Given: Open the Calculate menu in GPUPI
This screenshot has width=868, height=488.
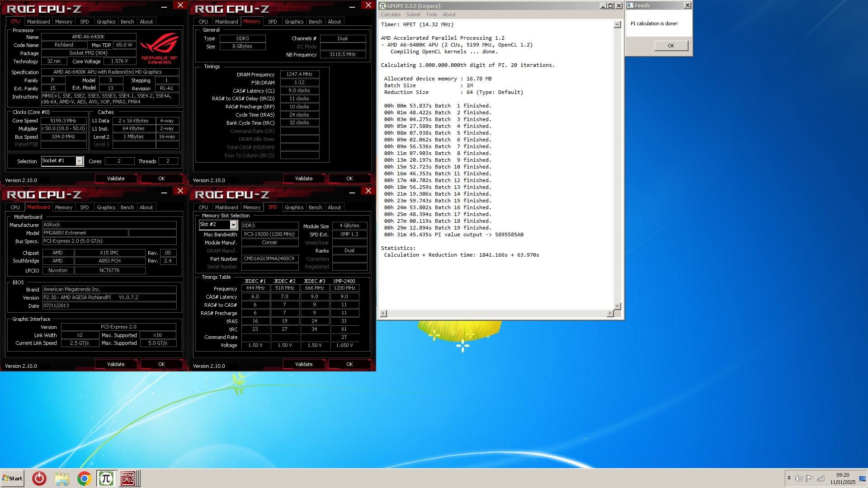Looking at the screenshot, I should (391, 14).
